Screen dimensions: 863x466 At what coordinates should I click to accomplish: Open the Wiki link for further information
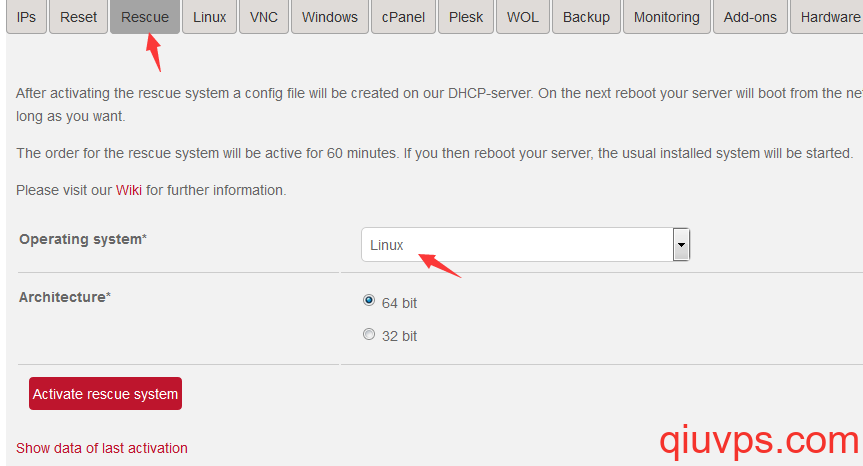click(x=129, y=190)
